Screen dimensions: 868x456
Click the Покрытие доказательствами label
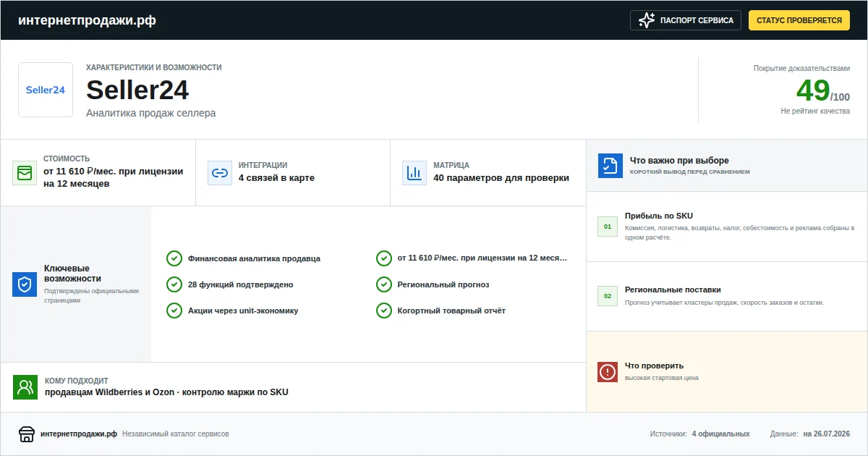tap(801, 68)
